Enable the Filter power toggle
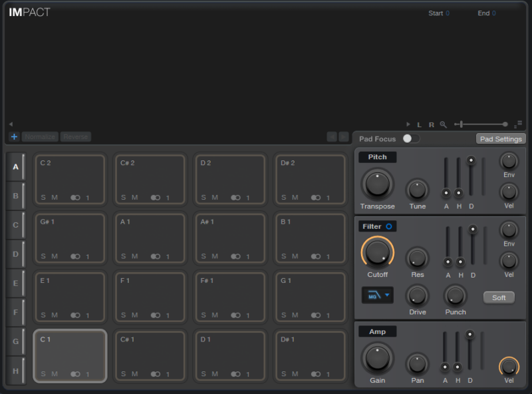 tap(389, 226)
